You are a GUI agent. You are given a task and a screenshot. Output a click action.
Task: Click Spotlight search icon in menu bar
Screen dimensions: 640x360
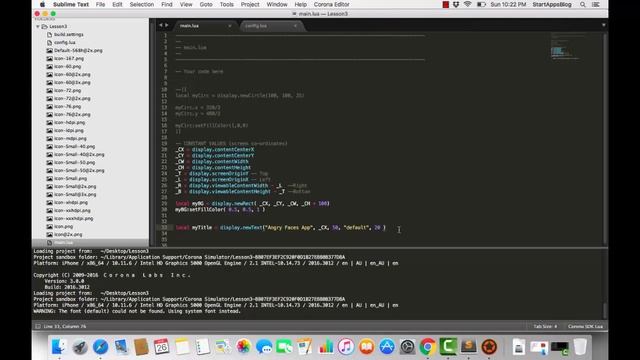(583, 4)
